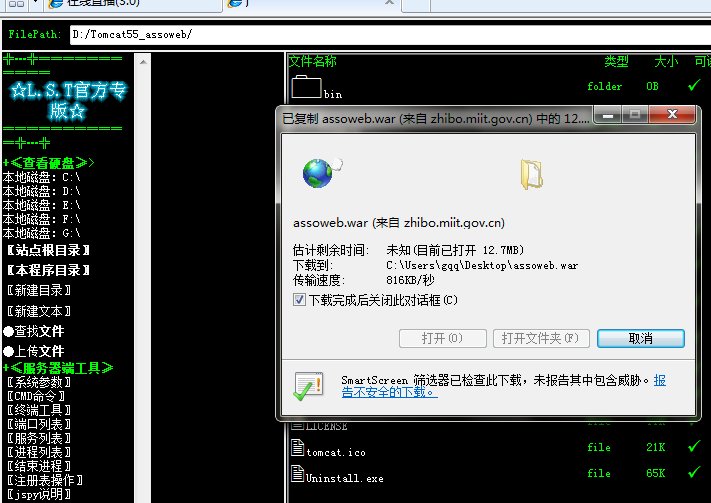Open 本地磁盘: C:\ drive
The width and height of the screenshot is (711, 503).
42,177
